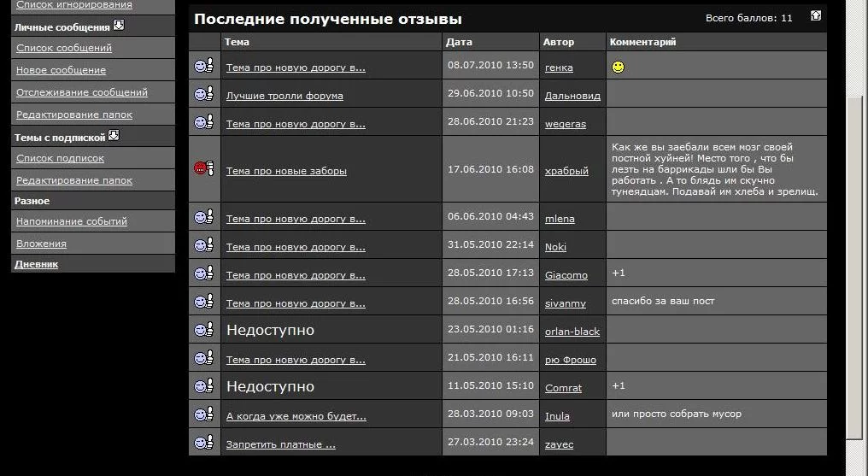The image size is (868, 476).
Task: Open author profile генка
Action: [559, 68]
